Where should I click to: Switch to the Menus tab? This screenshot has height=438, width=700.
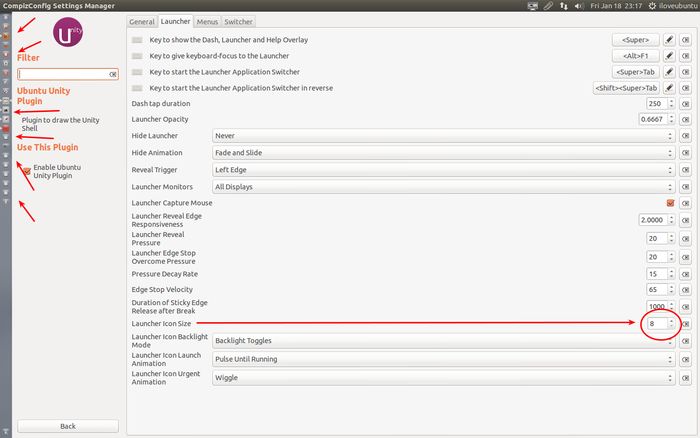207,21
